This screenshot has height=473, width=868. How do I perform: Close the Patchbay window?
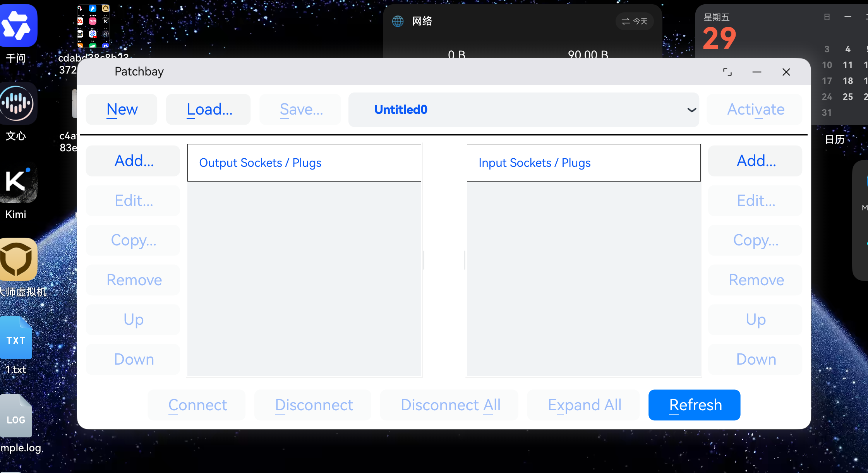click(x=786, y=72)
